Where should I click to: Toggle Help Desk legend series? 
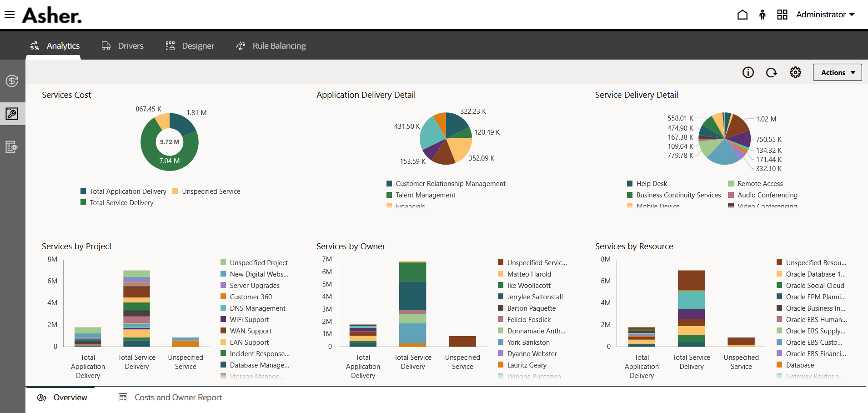pyautogui.click(x=651, y=184)
